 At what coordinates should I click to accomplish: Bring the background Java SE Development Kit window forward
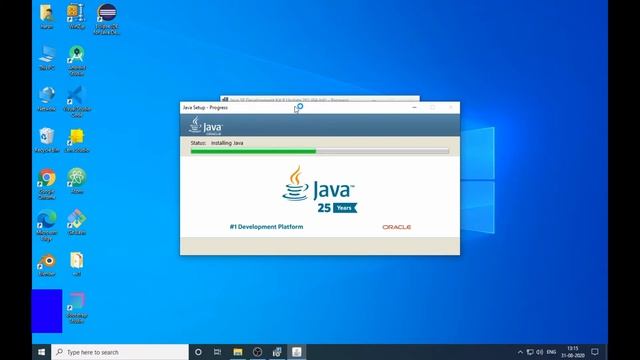tap(320, 99)
